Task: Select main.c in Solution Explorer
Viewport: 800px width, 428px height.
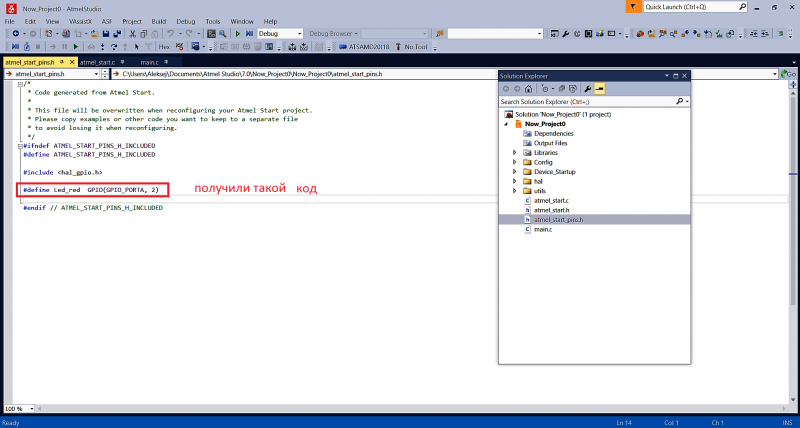Action: click(x=543, y=230)
